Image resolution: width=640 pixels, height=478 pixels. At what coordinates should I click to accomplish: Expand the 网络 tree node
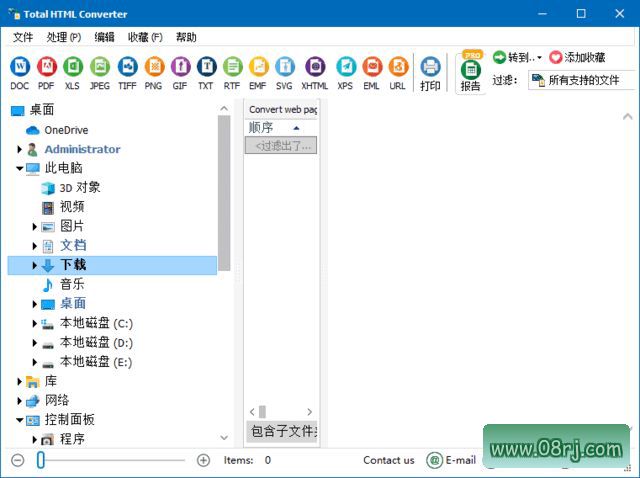(19, 401)
